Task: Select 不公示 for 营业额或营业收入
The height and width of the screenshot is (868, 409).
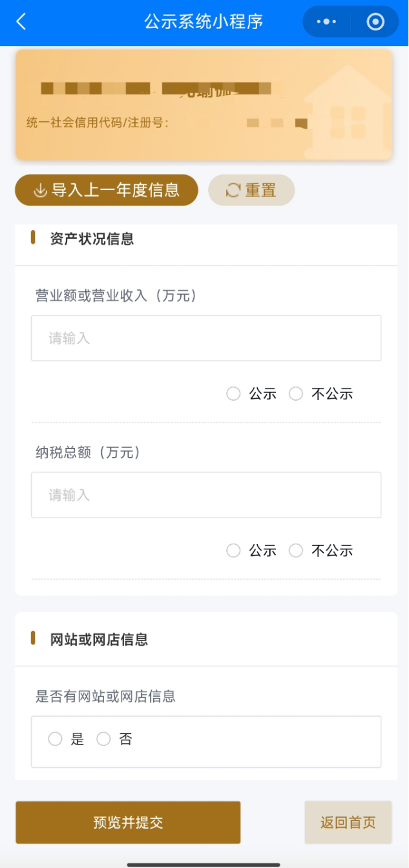Action: (296, 394)
